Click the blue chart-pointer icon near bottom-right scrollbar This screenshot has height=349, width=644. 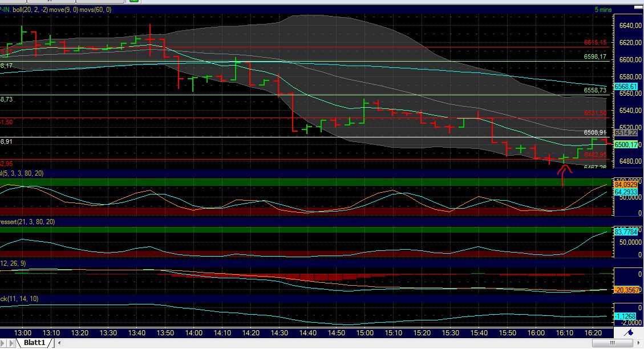[630, 334]
